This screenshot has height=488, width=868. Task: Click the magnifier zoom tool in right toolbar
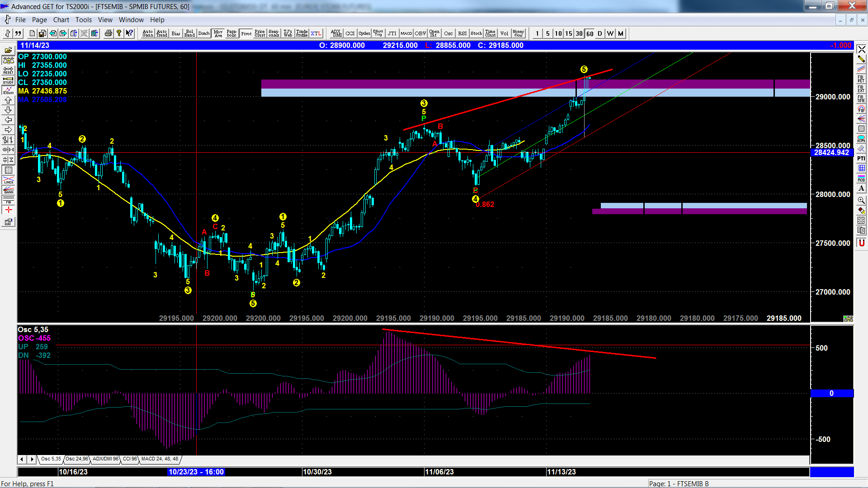point(861,200)
